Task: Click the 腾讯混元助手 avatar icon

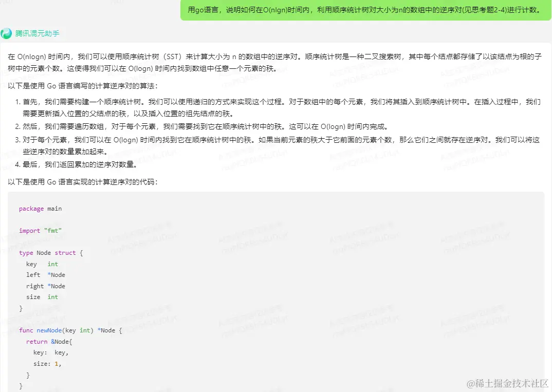Action: (7, 33)
